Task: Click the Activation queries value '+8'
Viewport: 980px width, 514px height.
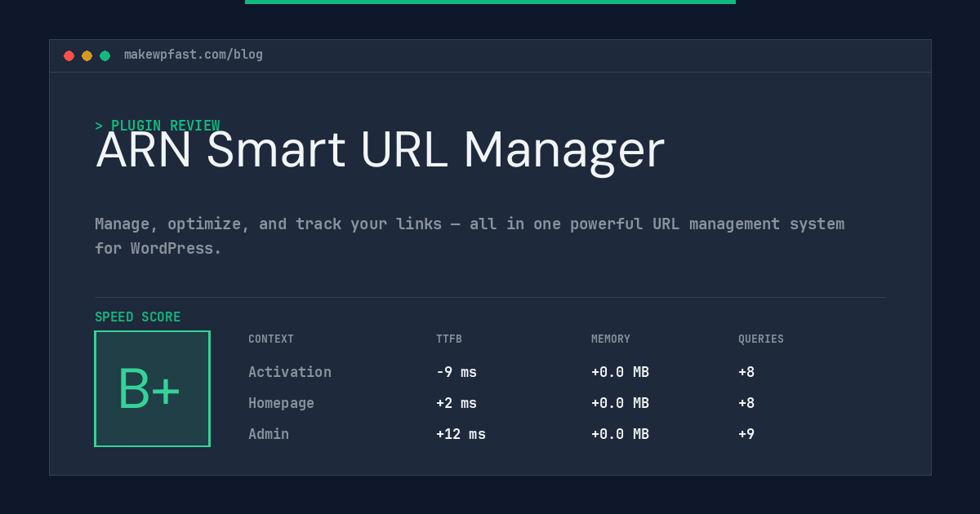Action: point(746,372)
